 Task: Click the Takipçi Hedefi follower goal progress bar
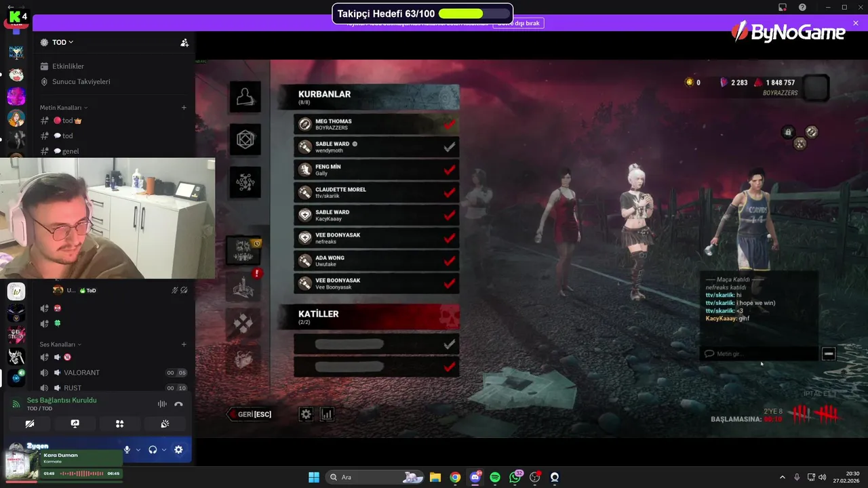pos(474,14)
